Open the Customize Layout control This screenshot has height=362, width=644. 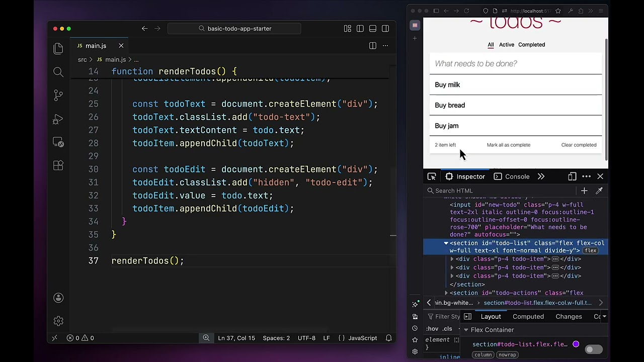pos(348,29)
